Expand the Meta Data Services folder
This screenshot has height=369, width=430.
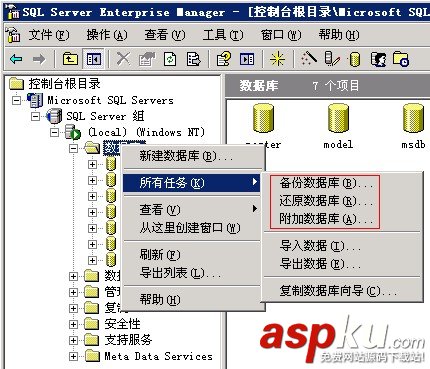[73, 356]
